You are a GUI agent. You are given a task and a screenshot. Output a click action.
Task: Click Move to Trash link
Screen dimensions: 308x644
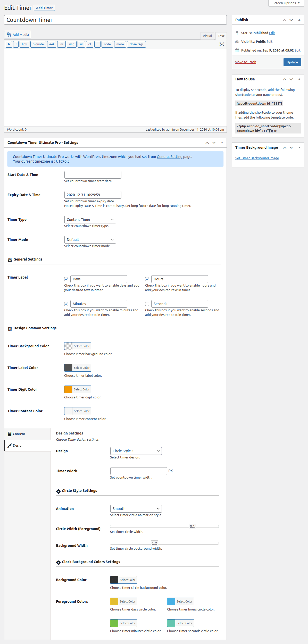pos(245,62)
